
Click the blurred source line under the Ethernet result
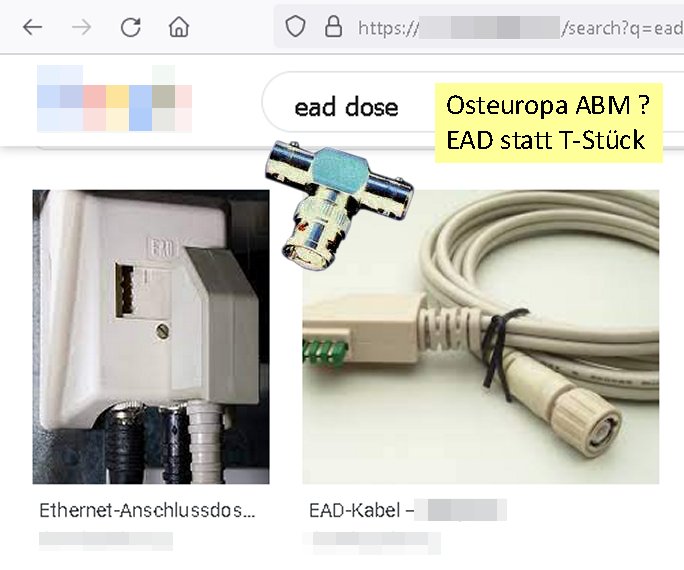click(x=106, y=541)
